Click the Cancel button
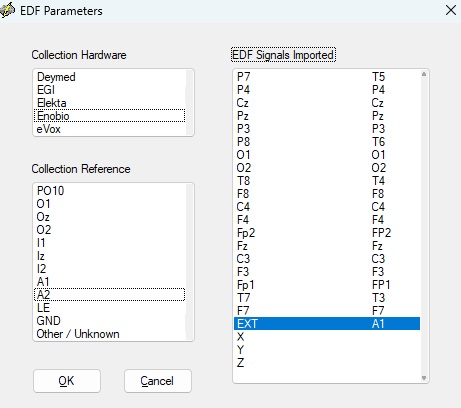Image resolution: width=461 pixels, height=408 pixels. (x=158, y=381)
